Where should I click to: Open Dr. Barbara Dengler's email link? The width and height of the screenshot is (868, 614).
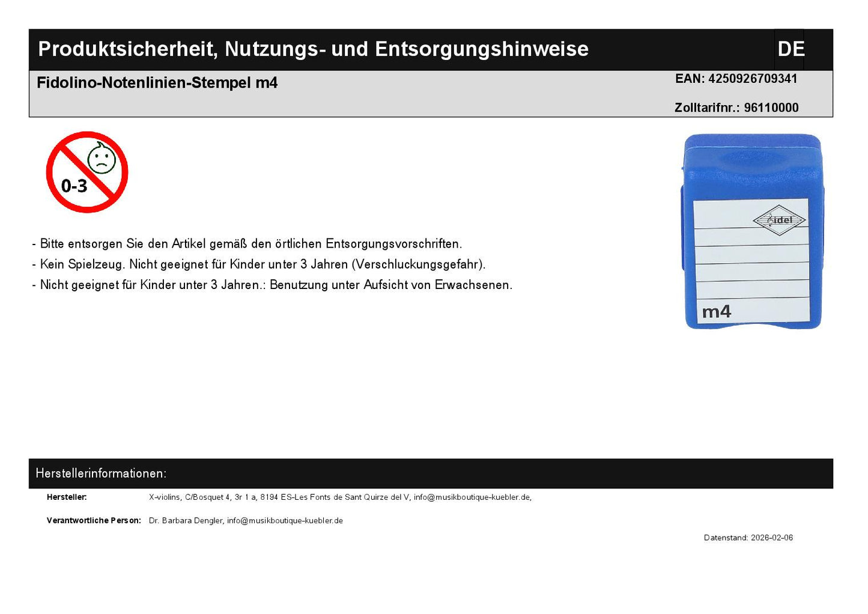[x=285, y=521]
